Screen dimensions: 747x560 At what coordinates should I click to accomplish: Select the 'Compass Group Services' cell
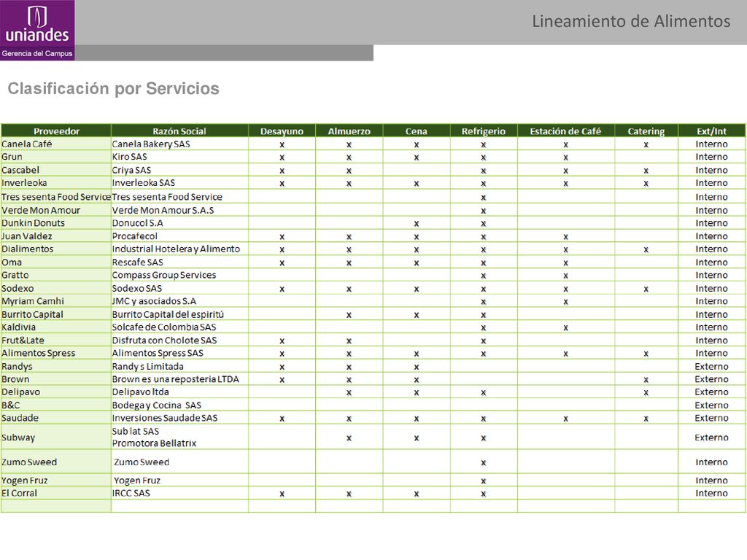click(x=179, y=275)
